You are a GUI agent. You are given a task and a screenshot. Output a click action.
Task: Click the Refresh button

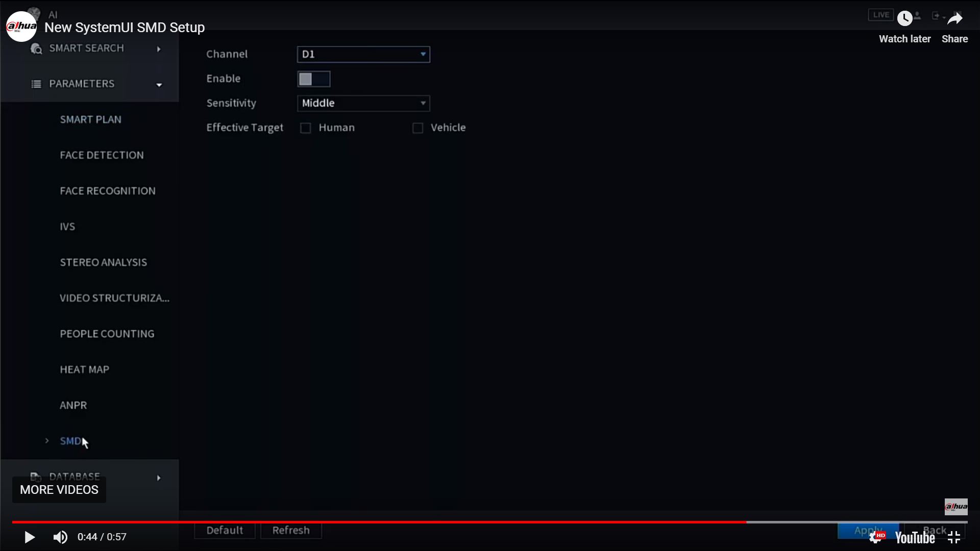(291, 531)
